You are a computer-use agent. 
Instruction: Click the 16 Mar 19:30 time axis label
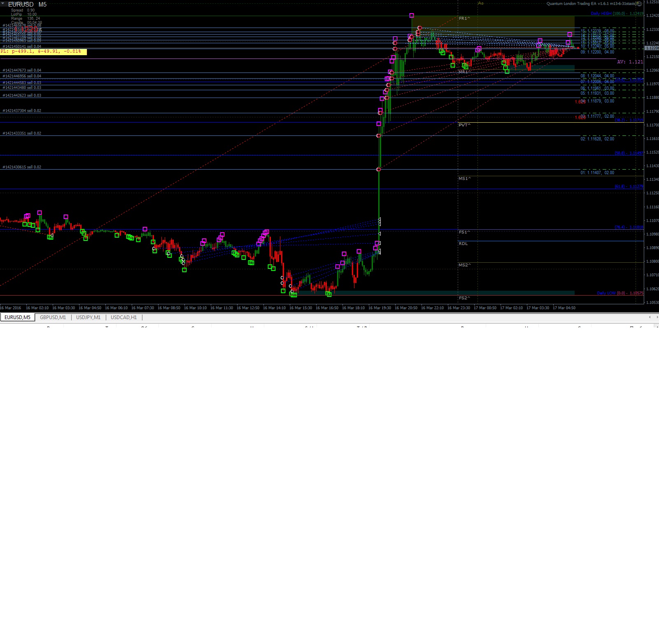point(380,308)
